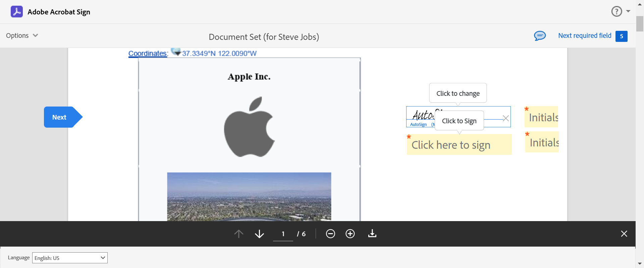Click the blue Next arrow button

(x=63, y=117)
